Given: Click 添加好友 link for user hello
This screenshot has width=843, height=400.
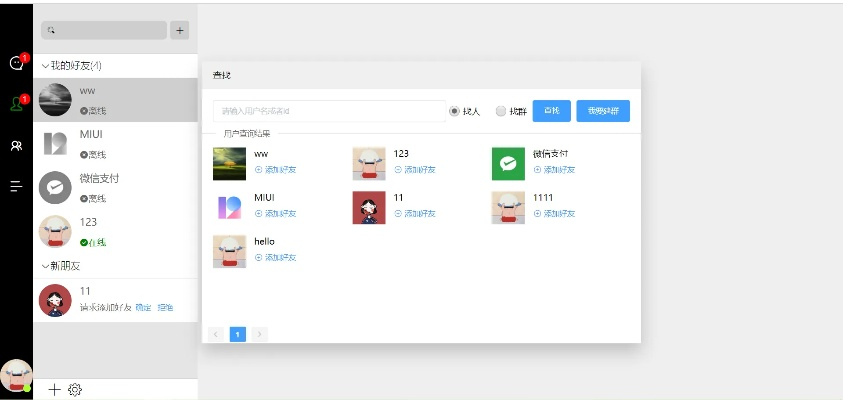Looking at the screenshot, I should click(x=280, y=258).
